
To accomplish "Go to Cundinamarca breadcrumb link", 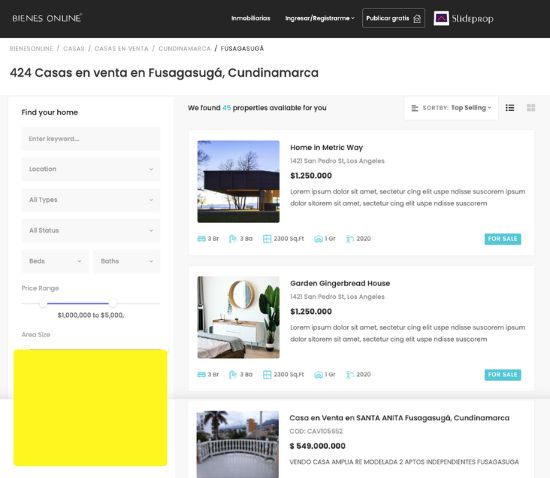I will click(x=185, y=48).
